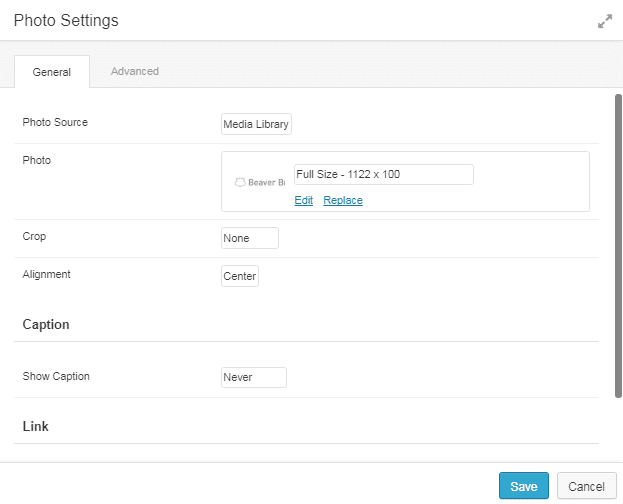The height and width of the screenshot is (504, 623).
Task: Click the Link section heading
Action: [36, 426]
